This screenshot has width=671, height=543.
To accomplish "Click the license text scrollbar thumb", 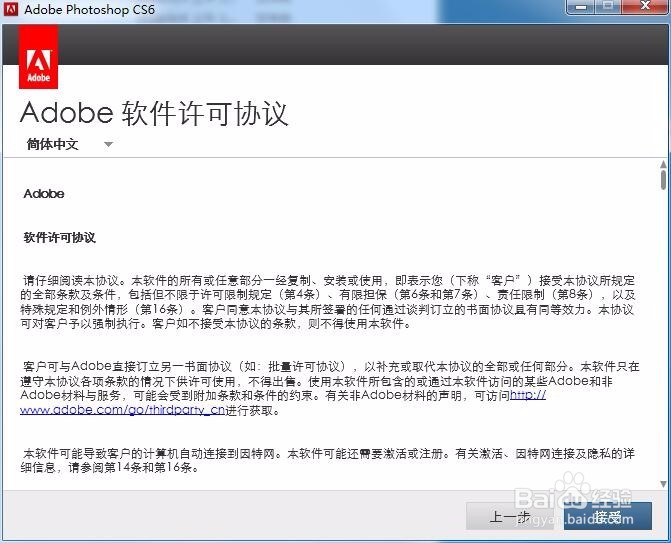I will pyautogui.click(x=663, y=180).
